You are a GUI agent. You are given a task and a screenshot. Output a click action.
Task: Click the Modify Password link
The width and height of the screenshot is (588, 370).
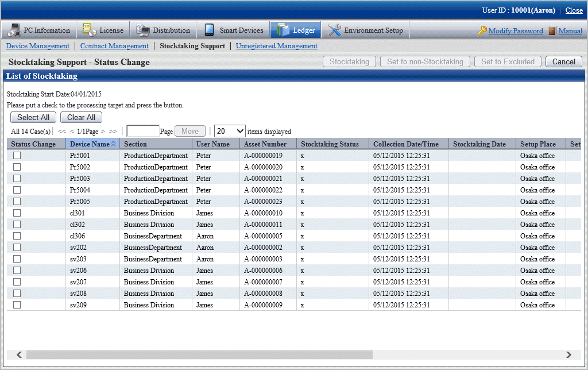pos(516,31)
